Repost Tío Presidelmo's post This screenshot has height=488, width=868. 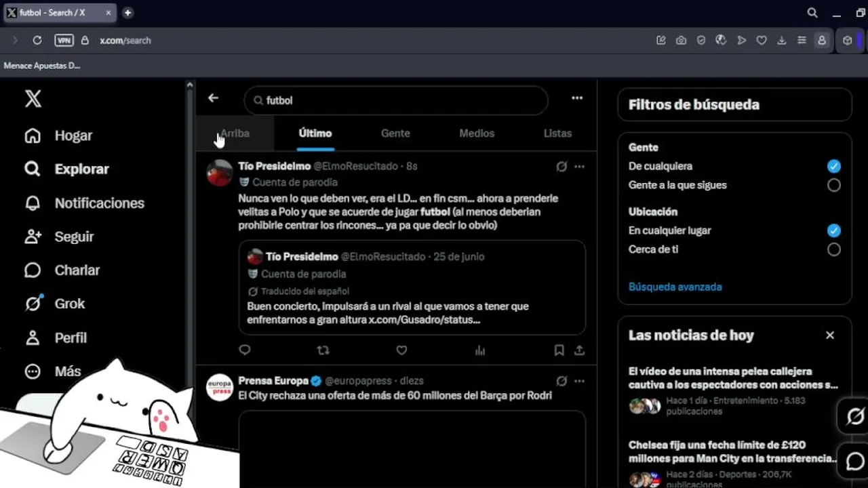[323, 350]
